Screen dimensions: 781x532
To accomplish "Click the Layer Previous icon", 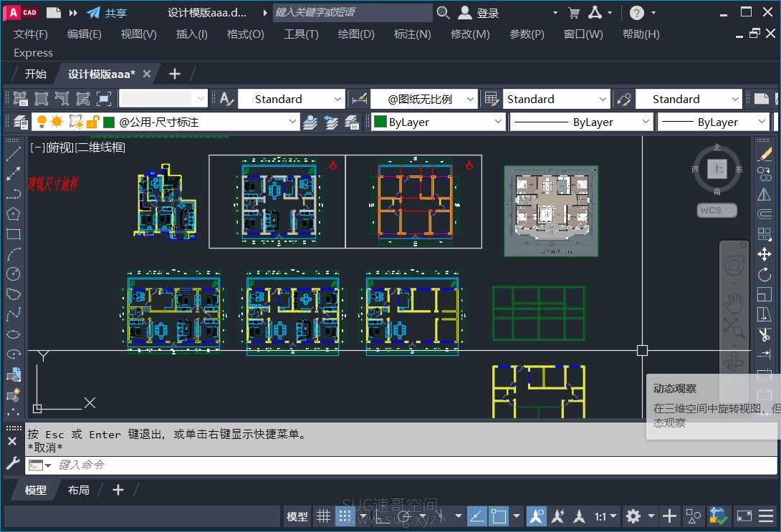I will click(x=331, y=122).
